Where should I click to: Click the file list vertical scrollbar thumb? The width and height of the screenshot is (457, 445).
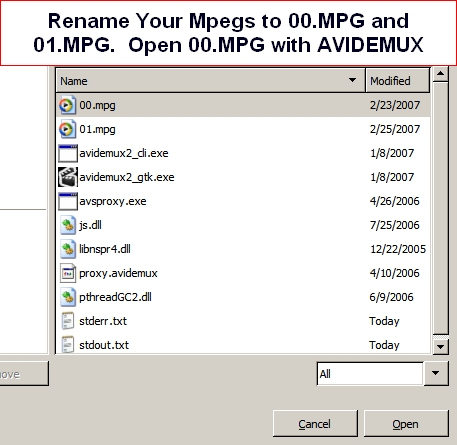(440, 208)
